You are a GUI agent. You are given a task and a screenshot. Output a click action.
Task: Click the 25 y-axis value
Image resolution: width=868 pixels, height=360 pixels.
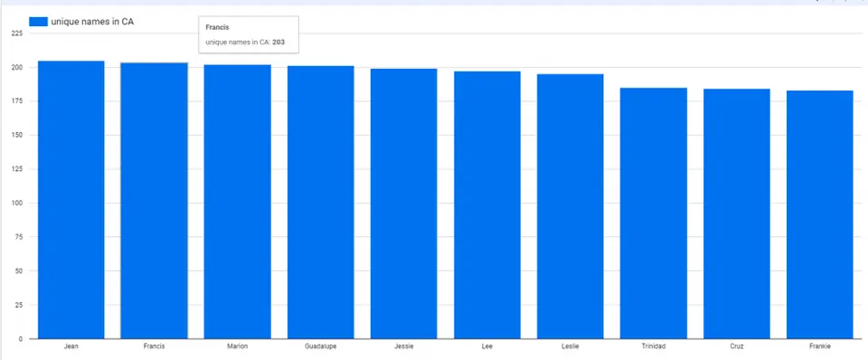coord(19,305)
